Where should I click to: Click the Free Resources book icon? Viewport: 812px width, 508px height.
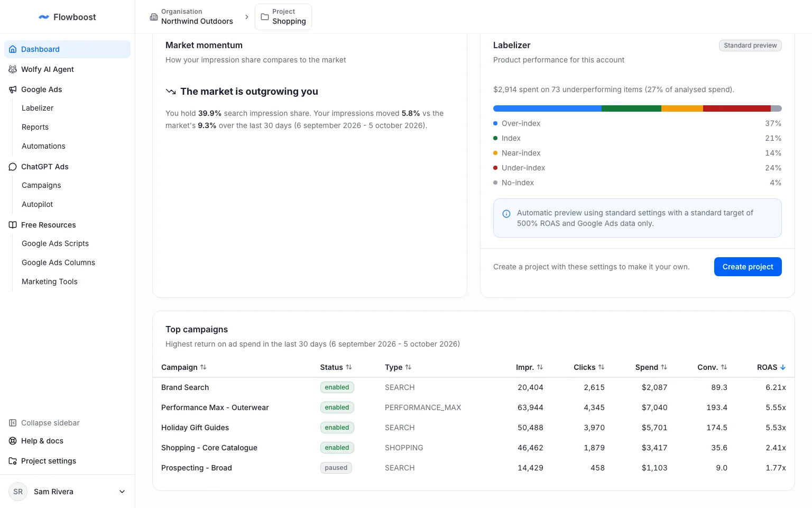pos(13,225)
